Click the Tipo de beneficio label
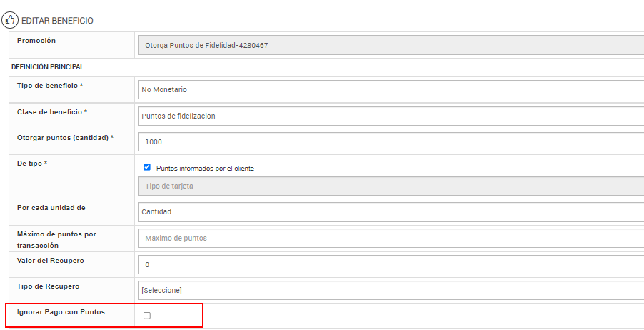The width and height of the screenshot is (644, 330). [50, 86]
